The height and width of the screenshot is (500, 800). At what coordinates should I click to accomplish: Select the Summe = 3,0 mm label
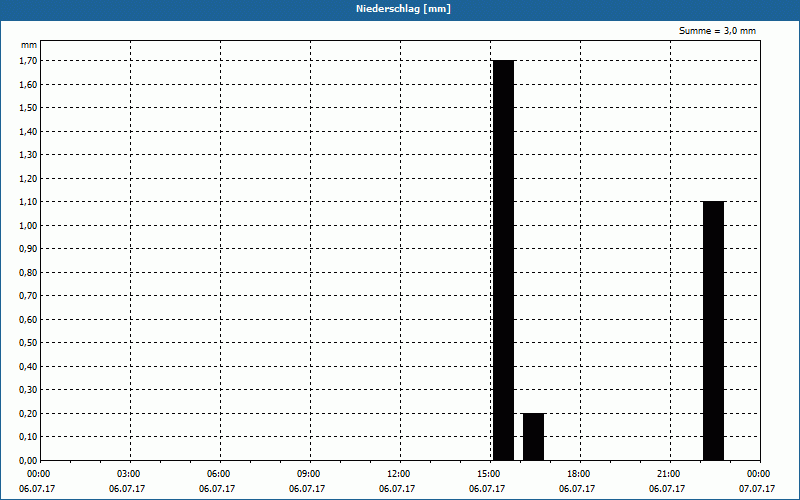tap(717, 31)
